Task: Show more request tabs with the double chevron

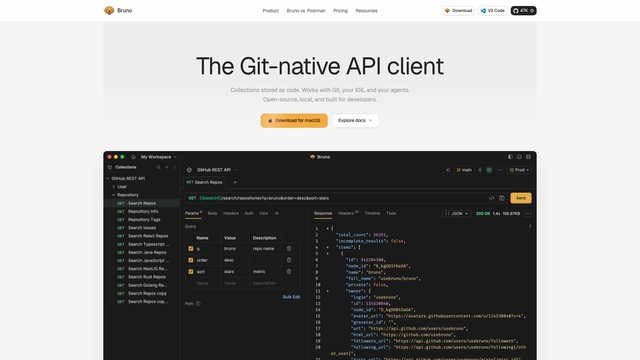Action: [277, 213]
